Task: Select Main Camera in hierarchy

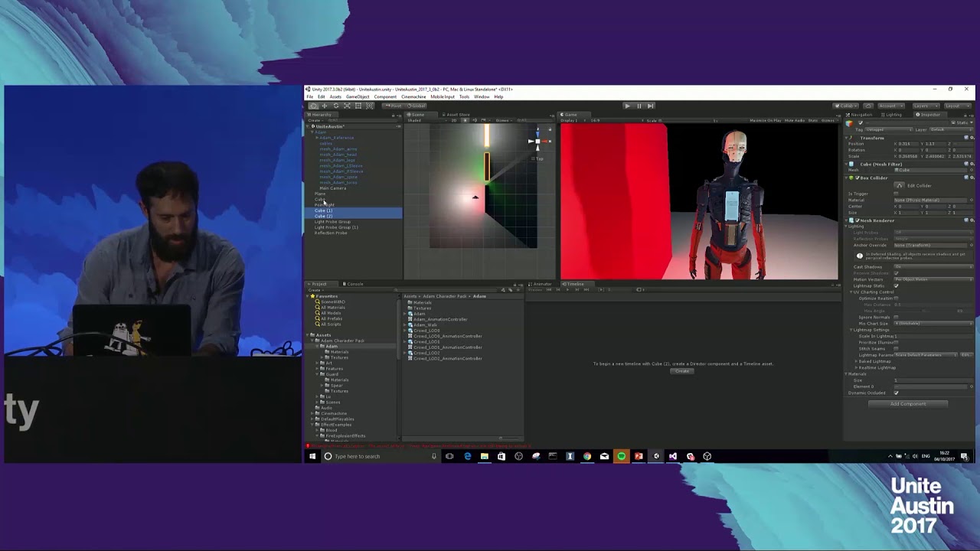Action: tap(332, 188)
